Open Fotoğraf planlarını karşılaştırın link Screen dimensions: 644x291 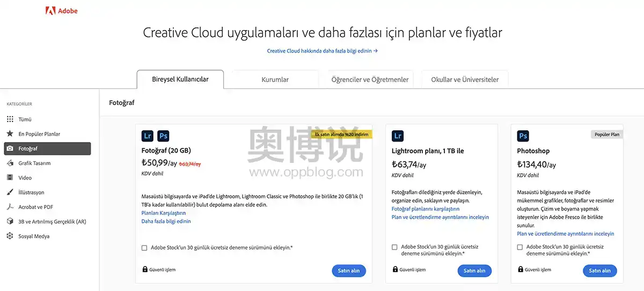coord(426,208)
